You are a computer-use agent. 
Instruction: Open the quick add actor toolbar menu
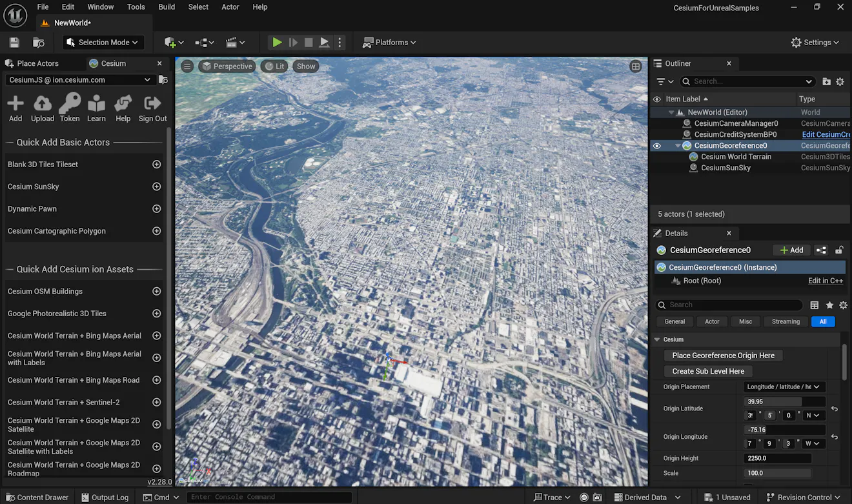(174, 43)
